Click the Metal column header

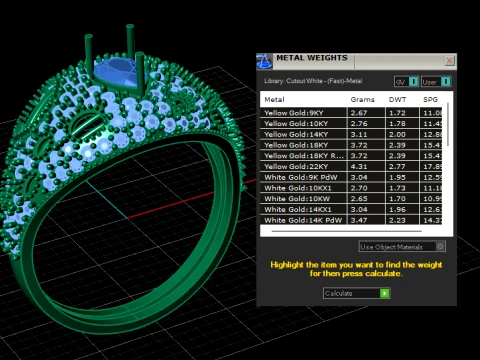pyautogui.click(x=274, y=99)
